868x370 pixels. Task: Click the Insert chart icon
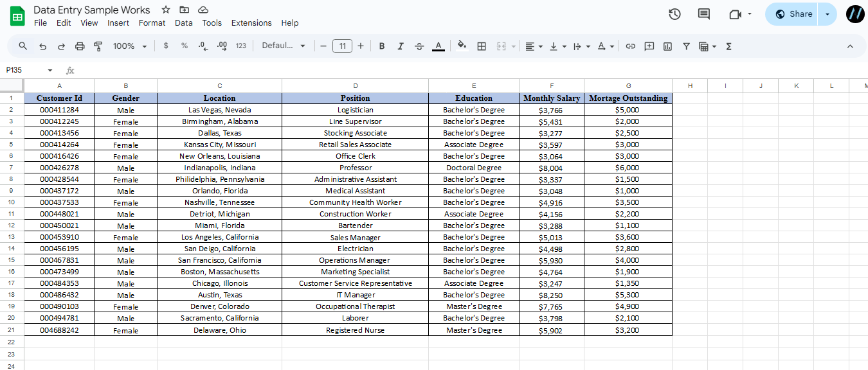(x=668, y=46)
